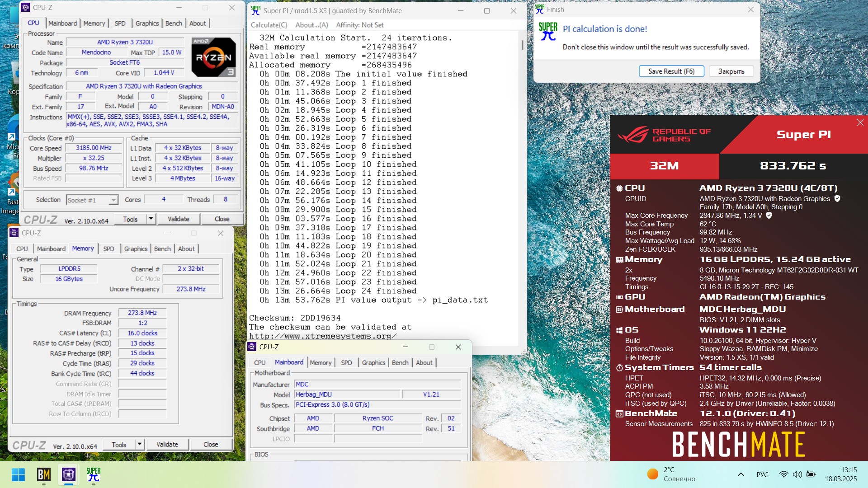Click the CAS# Latency 16.0 clocks field
Image resolution: width=868 pixels, height=488 pixels.
142,333
